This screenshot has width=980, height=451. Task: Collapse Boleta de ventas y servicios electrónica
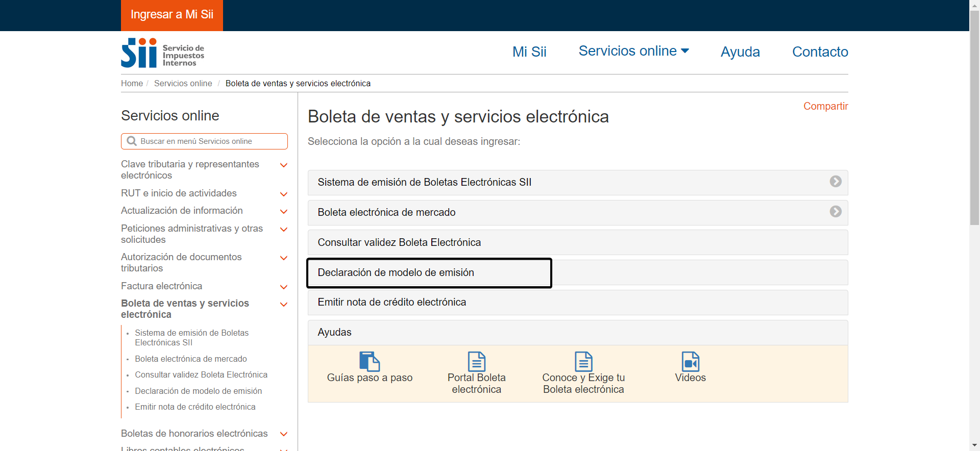tap(284, 305)
